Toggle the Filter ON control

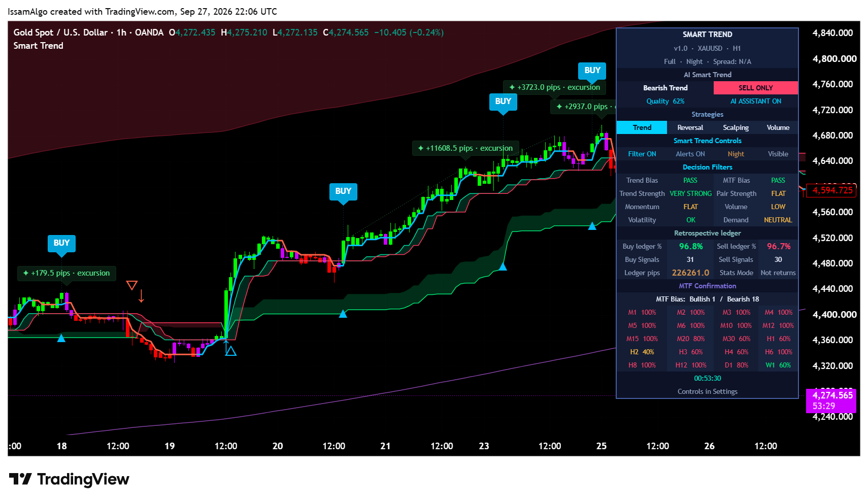click(642, 154)
